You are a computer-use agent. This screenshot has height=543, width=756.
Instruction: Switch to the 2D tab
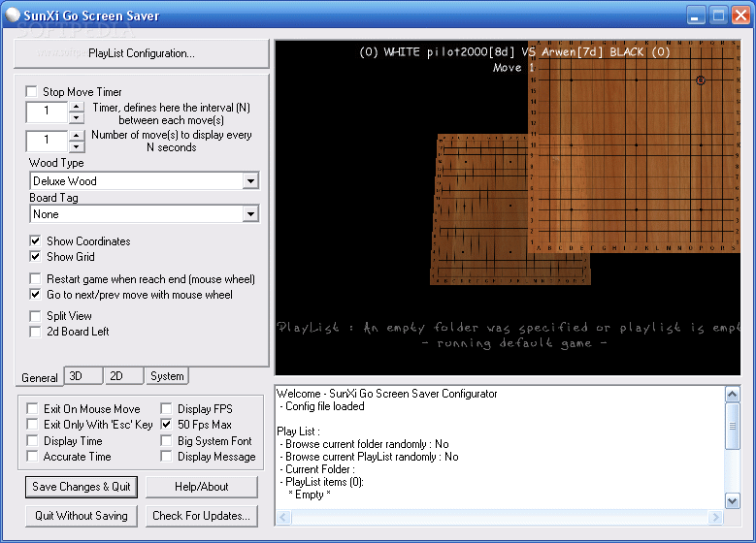[x=124, y=376]
